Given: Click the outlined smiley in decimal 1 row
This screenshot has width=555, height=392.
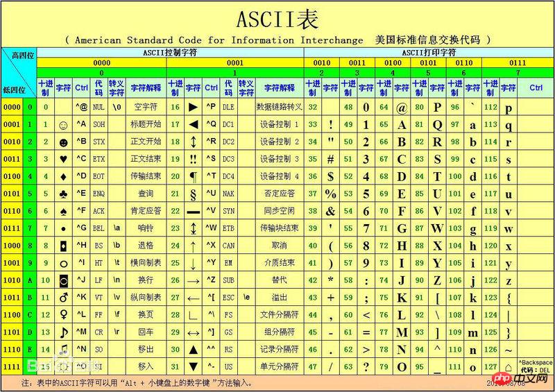Looking at the screenshot, I should pos(63,126).
